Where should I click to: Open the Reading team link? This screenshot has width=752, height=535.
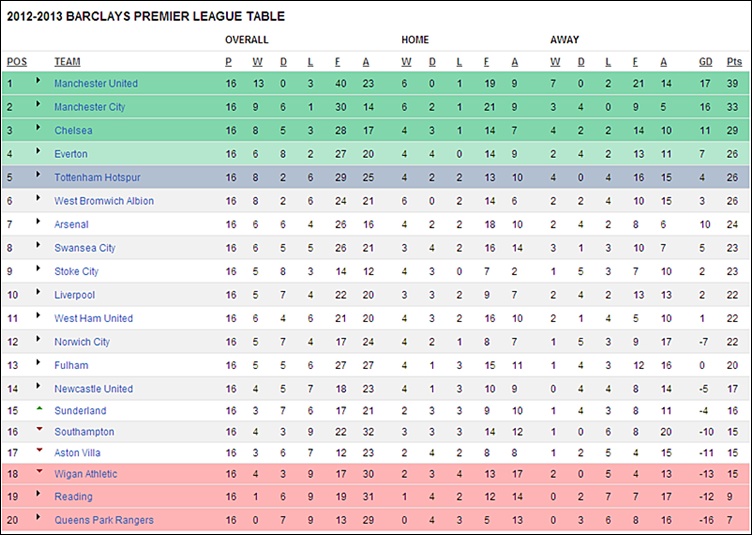pos(73,497)
